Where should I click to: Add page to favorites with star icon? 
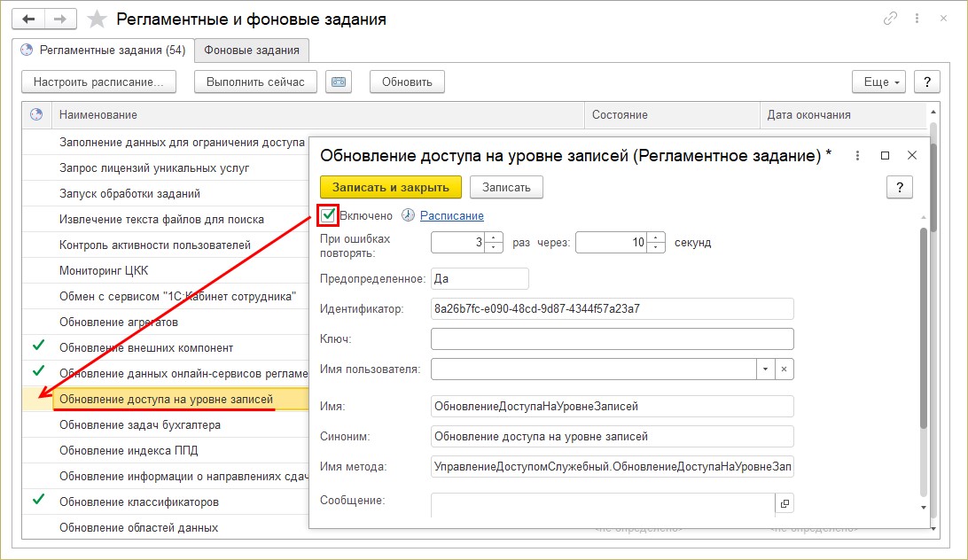(97, 19)
